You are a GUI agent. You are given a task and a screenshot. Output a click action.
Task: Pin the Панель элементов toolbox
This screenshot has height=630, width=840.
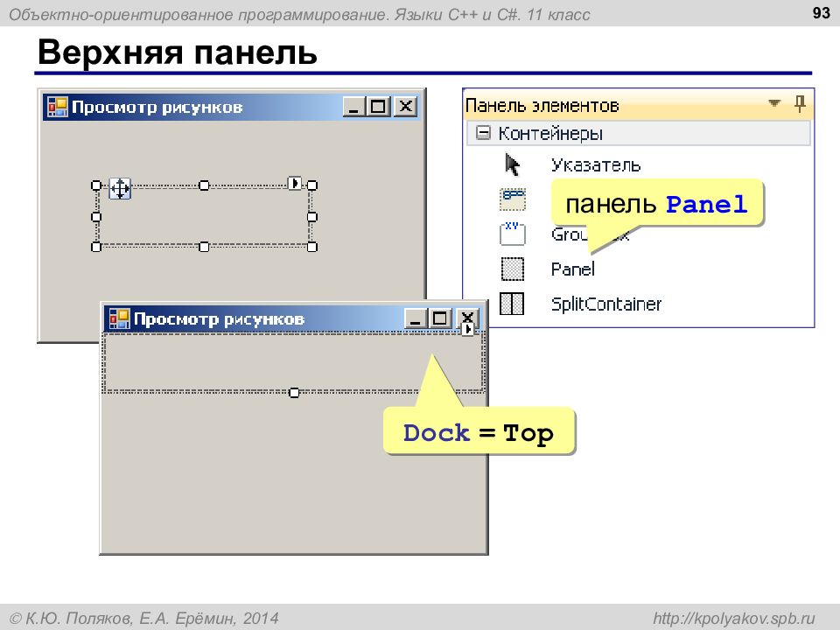pyautogui.click(x=800, y=103)
